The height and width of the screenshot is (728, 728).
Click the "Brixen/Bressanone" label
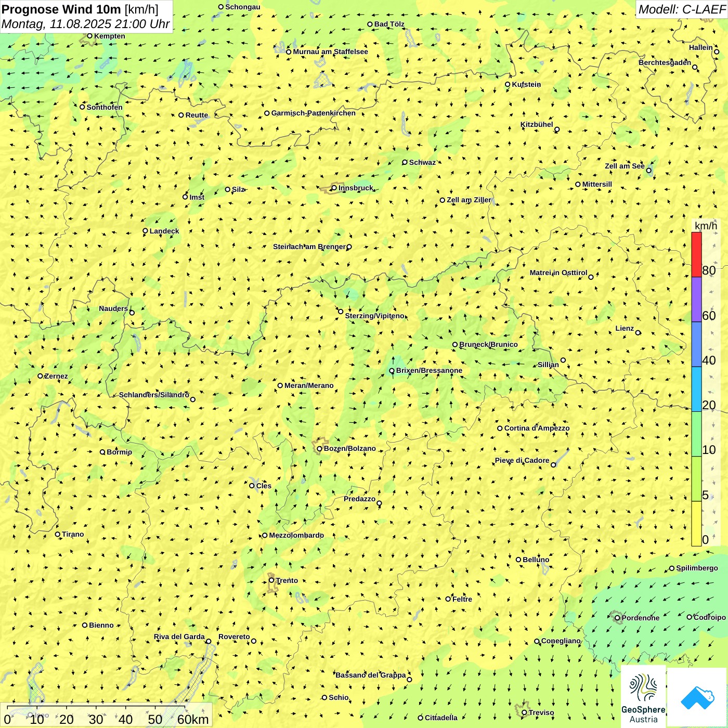pos(429,370)
